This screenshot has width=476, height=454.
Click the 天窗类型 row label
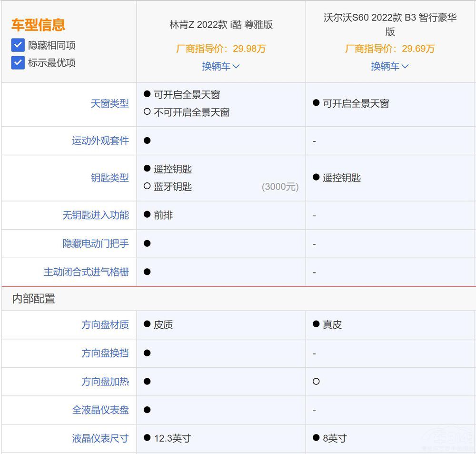(x=109, y=103)
